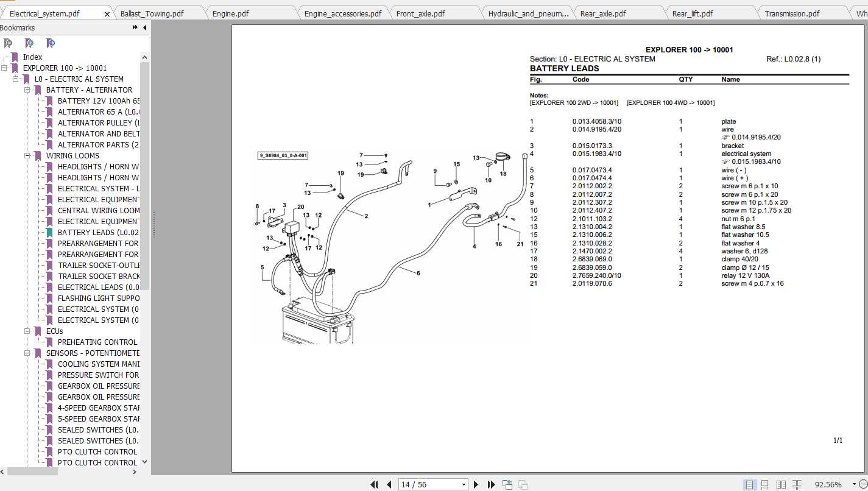
Task: Collapse the EXPLORER 100 -> 10001 node
Action: click(5, 68)
